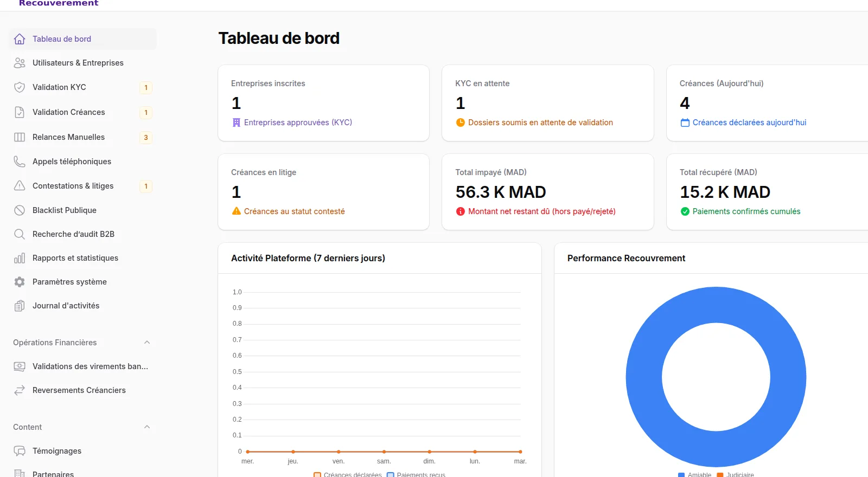Click the home icon beside Tableau de bord
This screenshot has height=477, width=868.
[x=20, y=39]
